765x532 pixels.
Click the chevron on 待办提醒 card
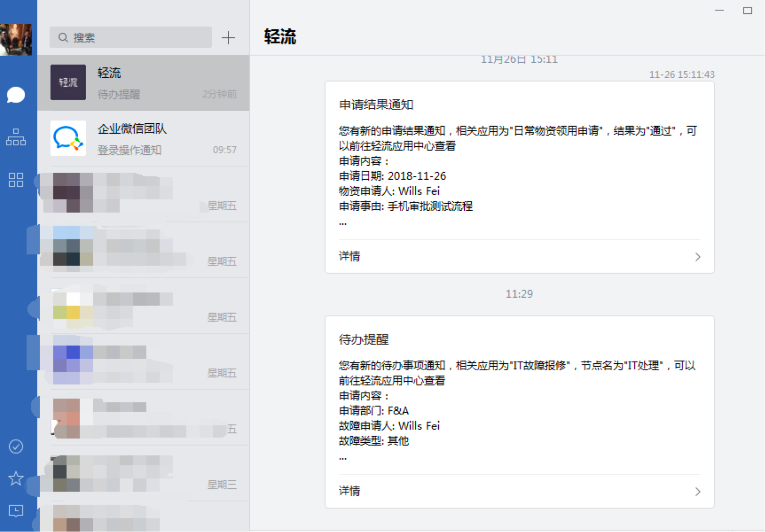point(698,491)
